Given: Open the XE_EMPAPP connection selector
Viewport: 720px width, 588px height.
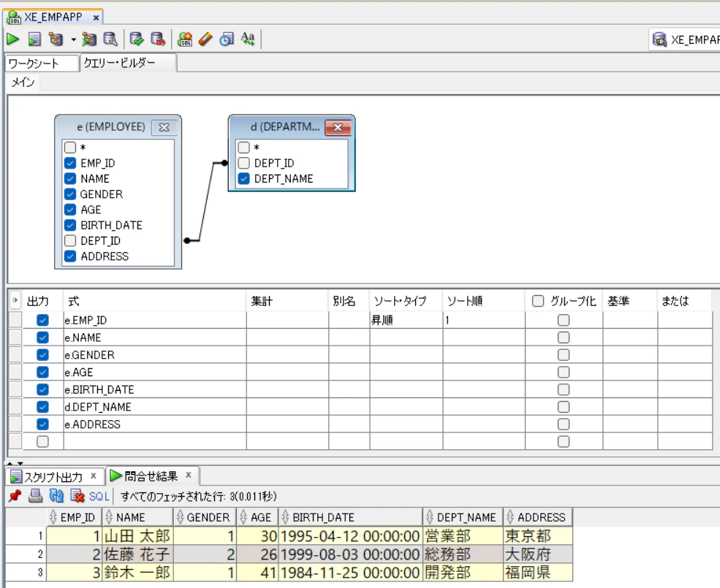Looking at the screenshot, I should [x=685, y=40].
